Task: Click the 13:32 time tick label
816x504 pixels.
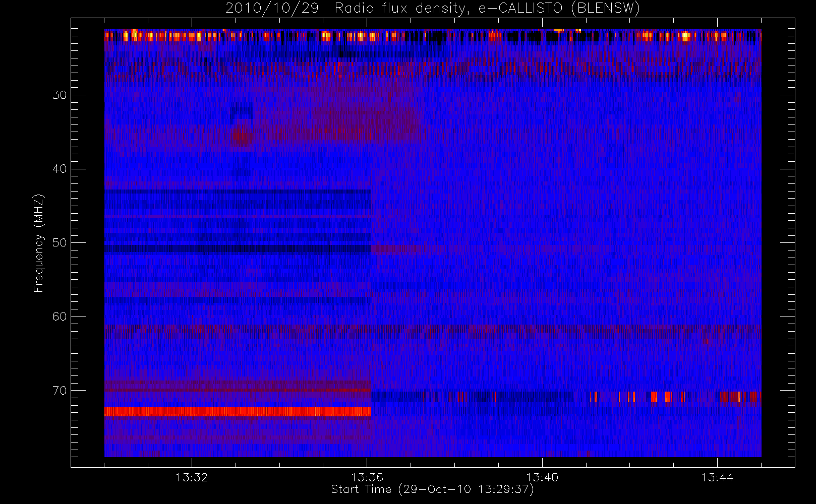Action: point(192,477)
